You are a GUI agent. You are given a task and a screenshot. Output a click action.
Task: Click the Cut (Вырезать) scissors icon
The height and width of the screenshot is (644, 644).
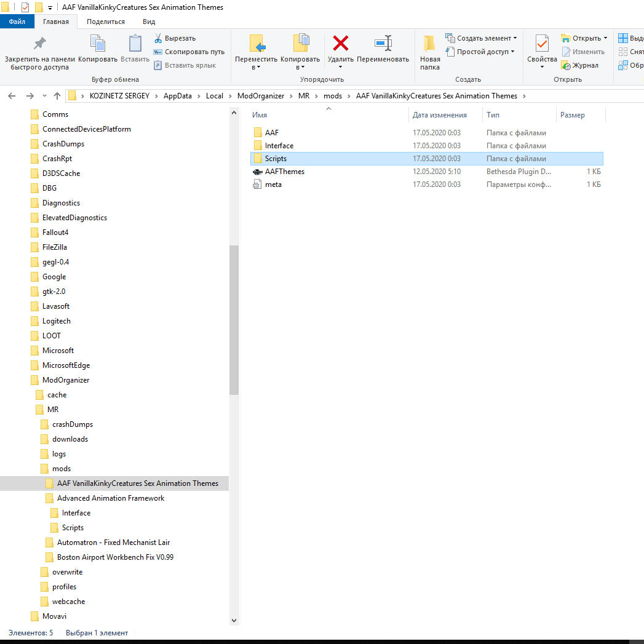(158, 38)
